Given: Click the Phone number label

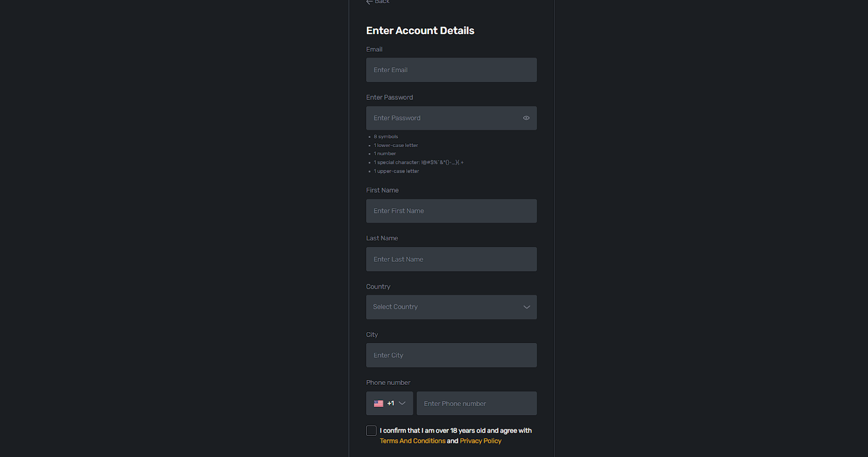Looking at the screenshot, I should (388, 383).
